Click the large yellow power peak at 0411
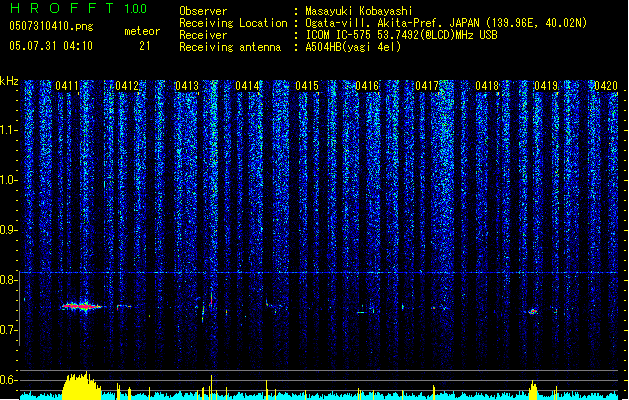The width and height of the screenshot is (629, 400). tap(81, 386)
